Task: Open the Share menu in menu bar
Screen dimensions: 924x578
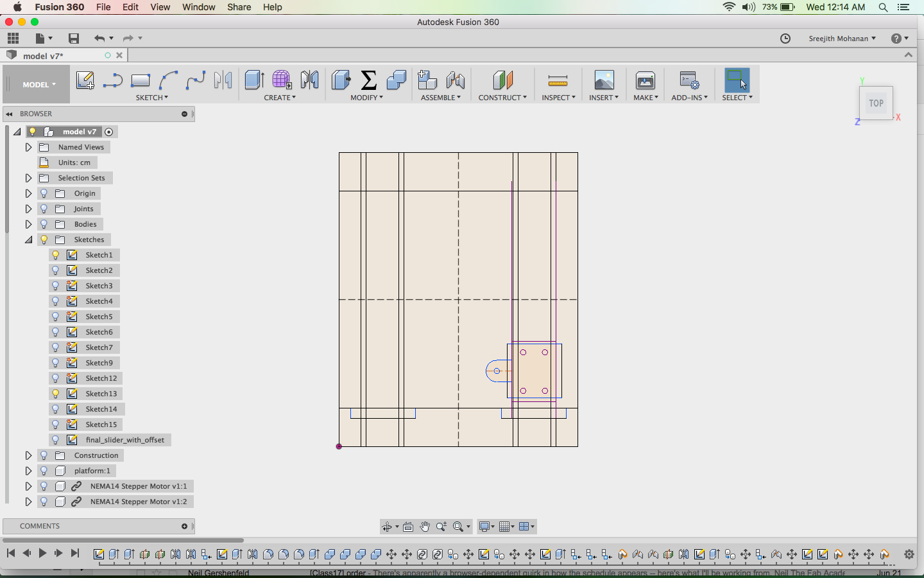Action: pos(239,7)
